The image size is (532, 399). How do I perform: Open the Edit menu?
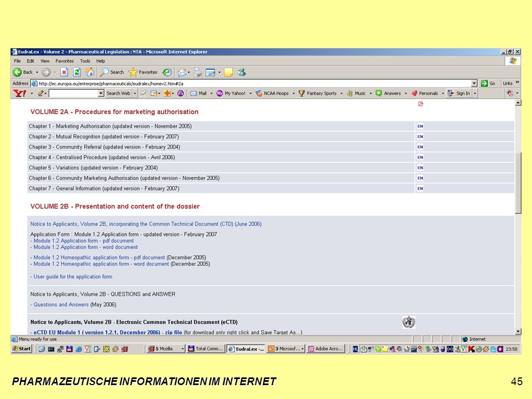(30, 61)
